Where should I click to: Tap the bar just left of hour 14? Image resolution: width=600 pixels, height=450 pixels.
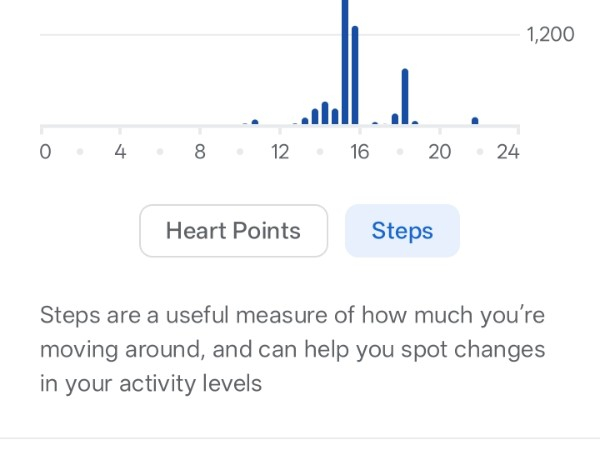(315, 117)
